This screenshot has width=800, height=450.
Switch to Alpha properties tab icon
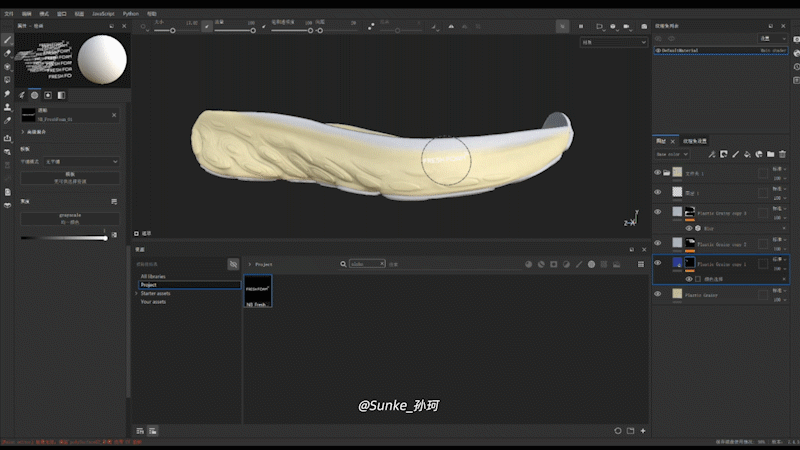35,95
